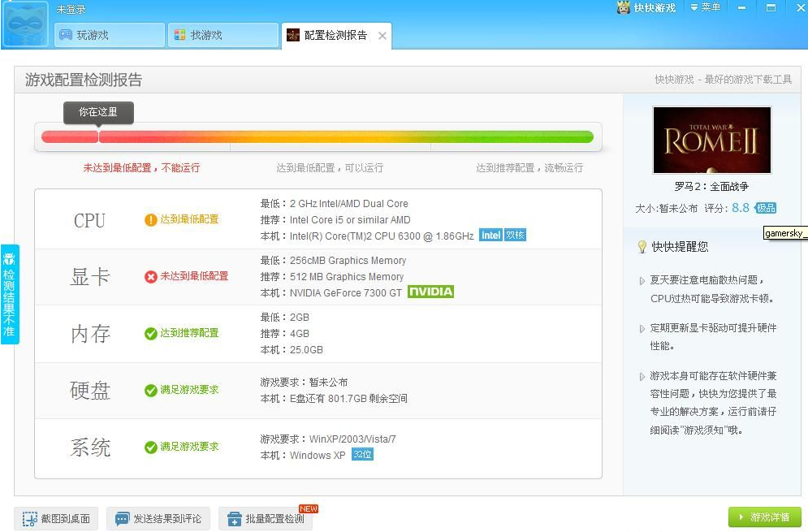Open the 罗马2：全面战争 title link
Screen dimensions: 808x532
point(712,185)
